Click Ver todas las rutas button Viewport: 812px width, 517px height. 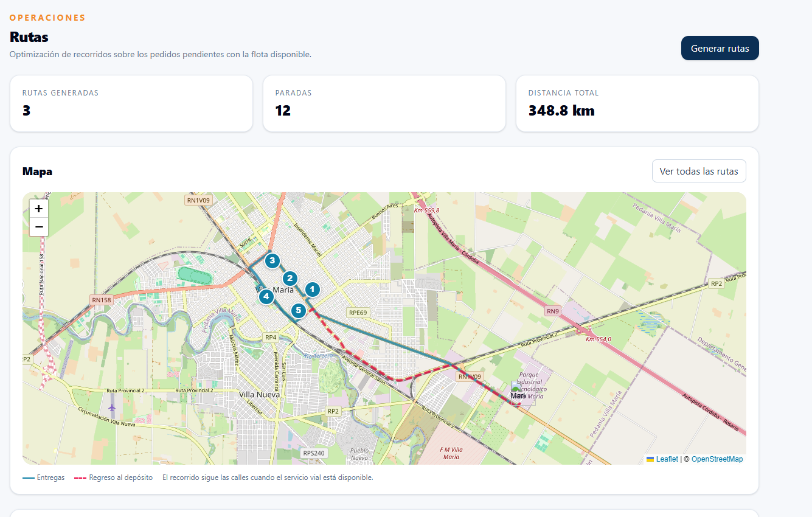point(699,171)
